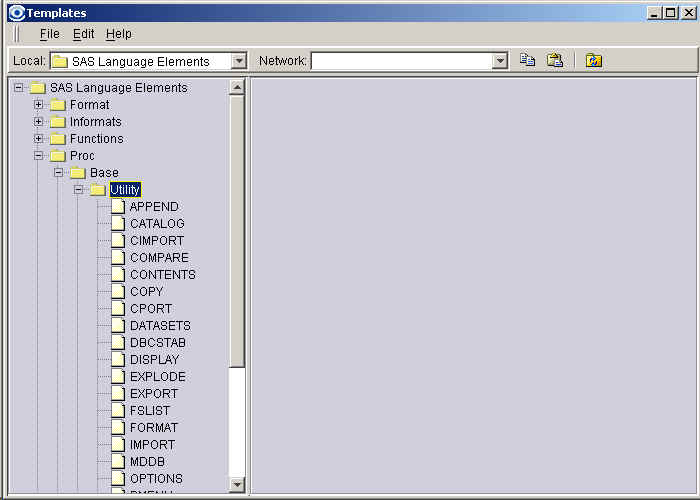The width and height of the screenshot is (700, 500).
Task: Select the Informats folder label
Action: (x=96, y=122)
